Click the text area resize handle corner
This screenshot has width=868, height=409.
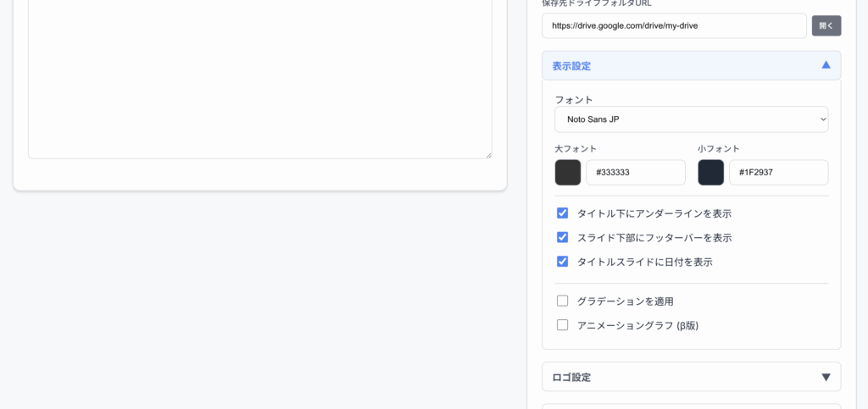click(487, 154)
